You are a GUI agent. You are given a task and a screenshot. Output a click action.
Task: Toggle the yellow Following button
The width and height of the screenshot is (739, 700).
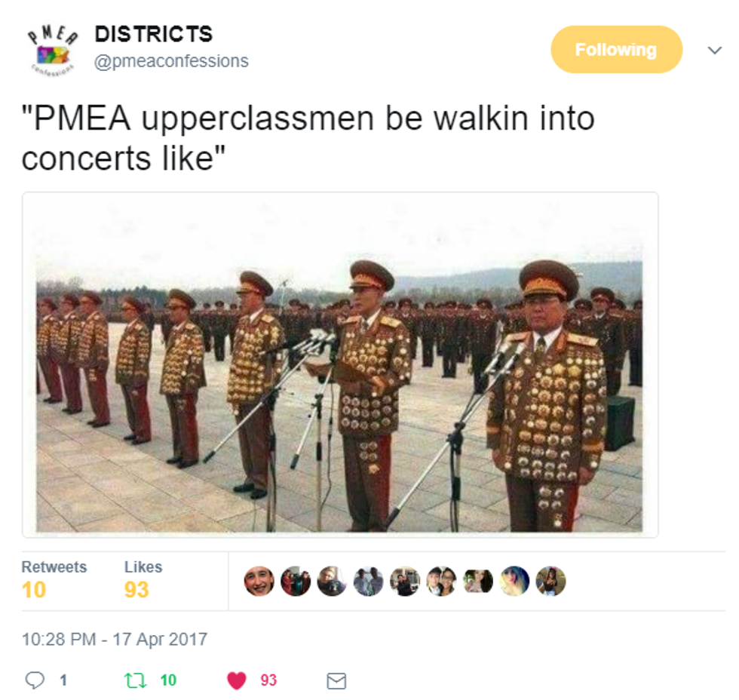click(x=616, y=49)
